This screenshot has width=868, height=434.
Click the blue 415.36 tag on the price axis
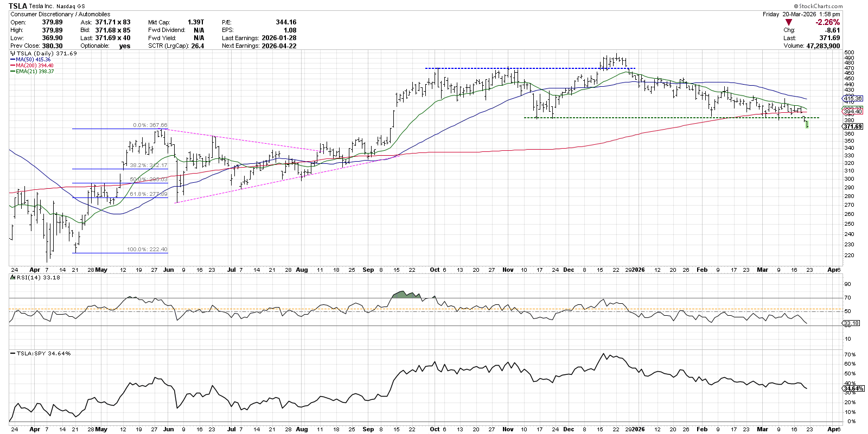852,99
